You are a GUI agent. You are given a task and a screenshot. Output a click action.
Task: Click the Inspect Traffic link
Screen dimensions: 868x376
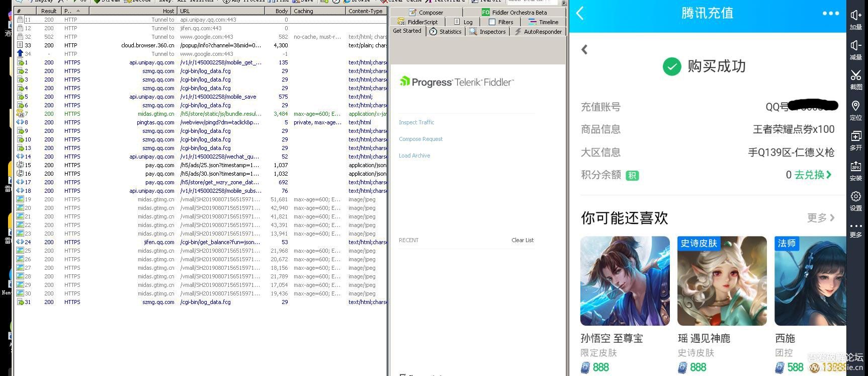tap(416, 122)
